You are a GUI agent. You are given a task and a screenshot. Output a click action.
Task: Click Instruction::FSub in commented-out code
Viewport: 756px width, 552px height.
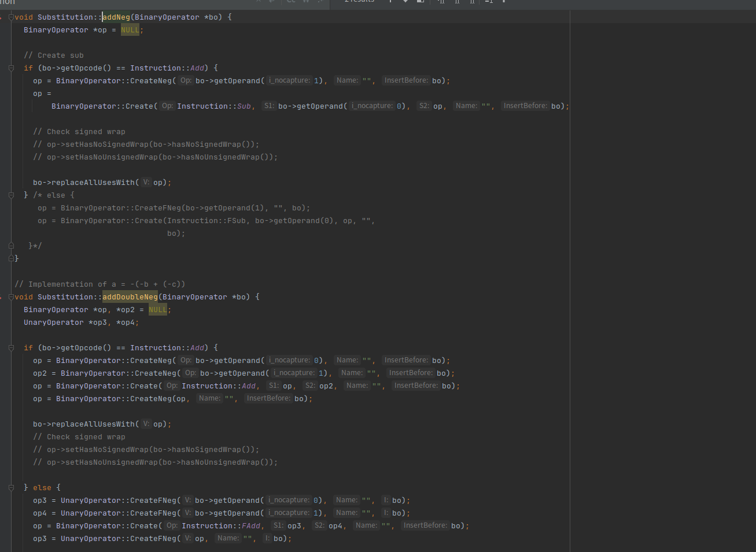pos(206,221)
